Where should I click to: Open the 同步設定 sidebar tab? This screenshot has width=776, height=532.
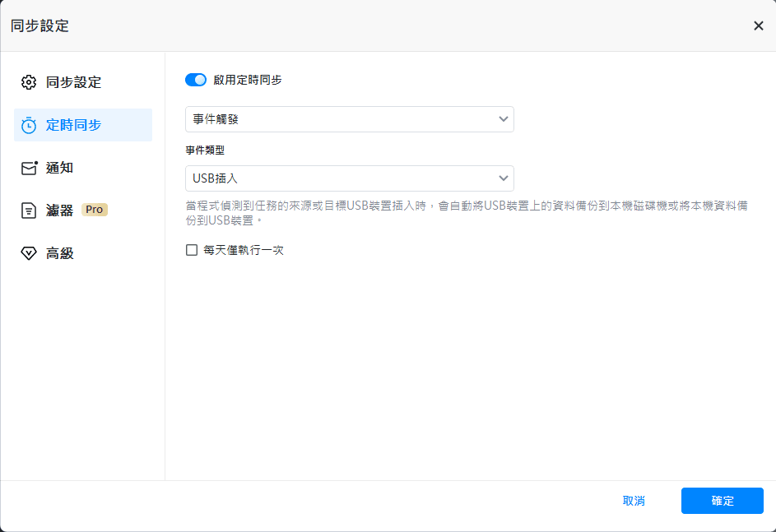83,82
